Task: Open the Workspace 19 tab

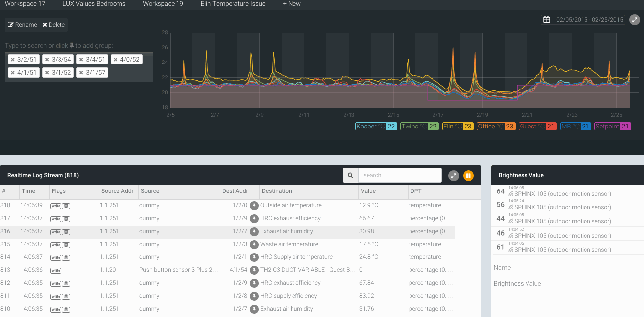Action: pyautogui.click(x=163, y=4)
